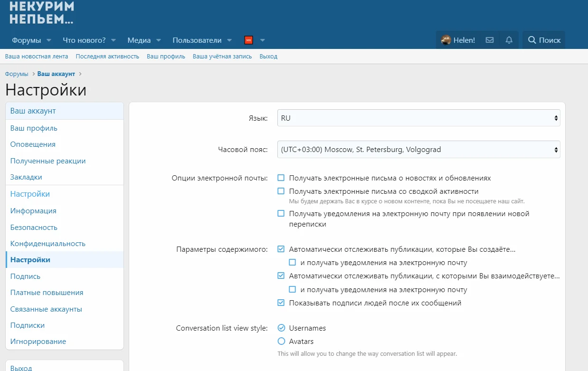Expand the arrow next to Пользователи
588x371 pixels.
coord(229,40)
